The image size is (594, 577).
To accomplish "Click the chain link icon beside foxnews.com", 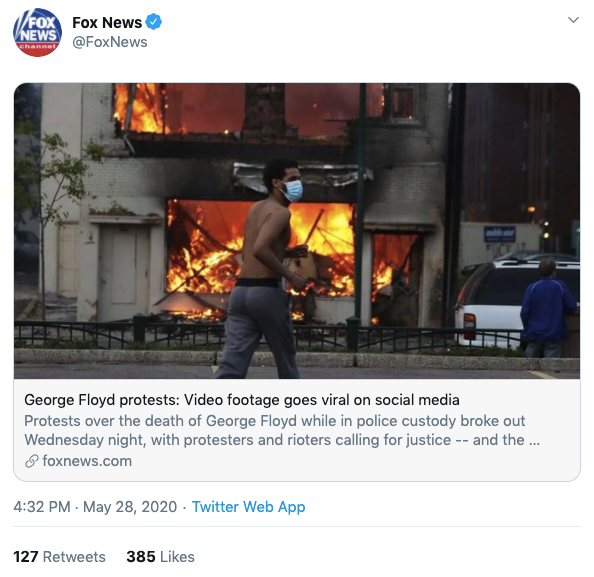I will coord(32,461).
